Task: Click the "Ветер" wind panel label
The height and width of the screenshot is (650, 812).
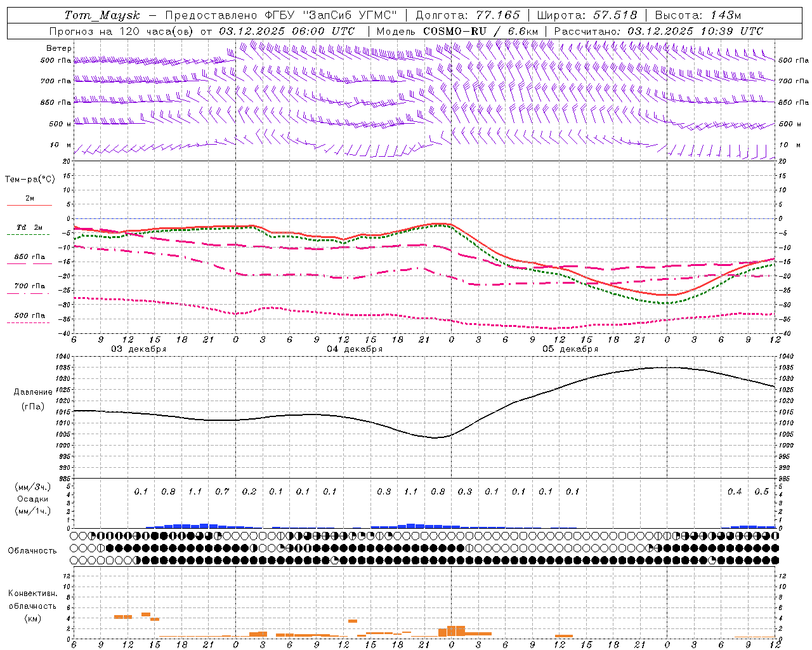Action: pyautogui.click(x=59, y=48)
